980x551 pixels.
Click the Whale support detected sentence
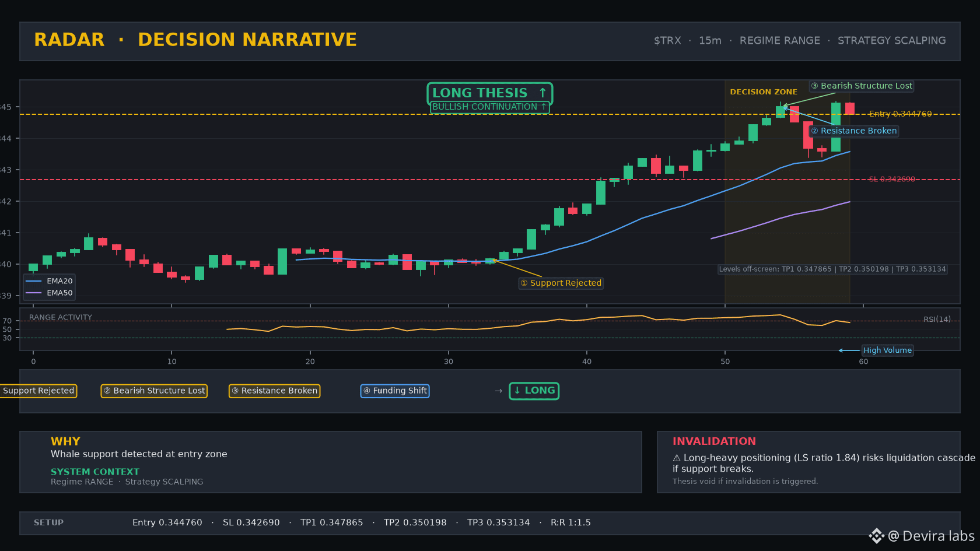pos(139,454)
